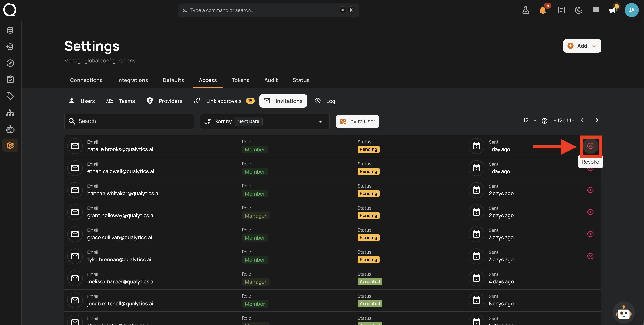
Task: Open the Teams sub-tab
Action: (121, 101)
